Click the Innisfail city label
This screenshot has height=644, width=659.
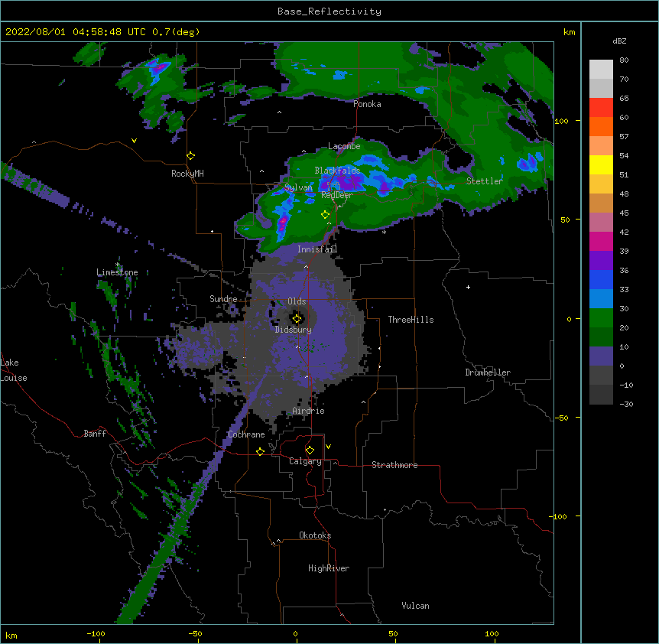[317, 249]
